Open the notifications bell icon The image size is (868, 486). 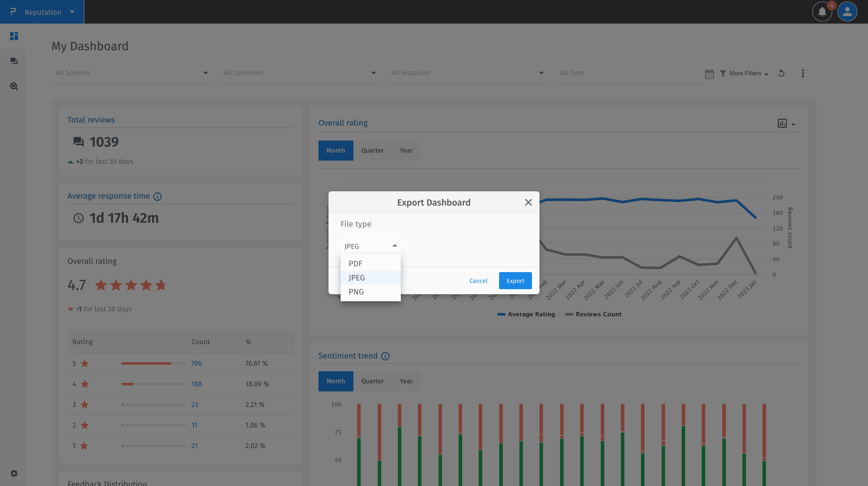822,12
